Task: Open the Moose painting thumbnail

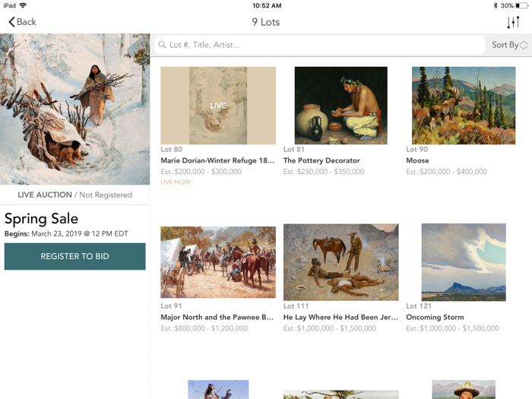Action: [464, 106]
